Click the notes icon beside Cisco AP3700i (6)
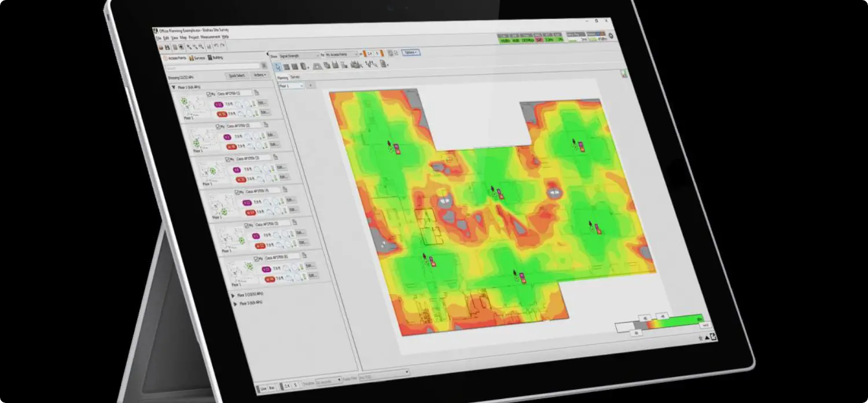This screenshot has height=403, width=868. pyautogui.click(x=304, y=254)
